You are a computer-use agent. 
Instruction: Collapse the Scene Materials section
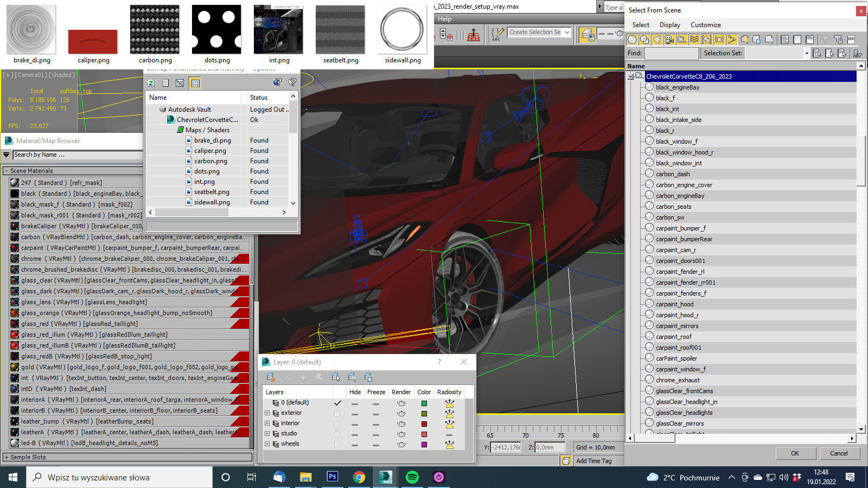[x=7, y=171]
